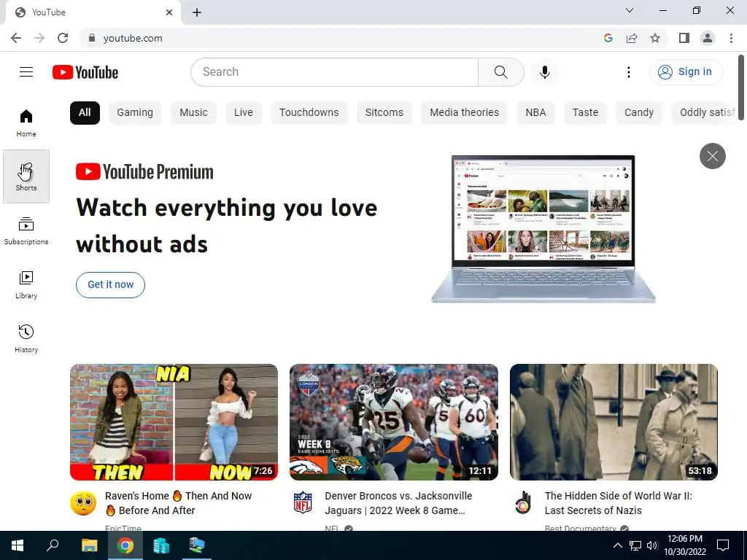Open Library in the sidebar

[26, 284]
